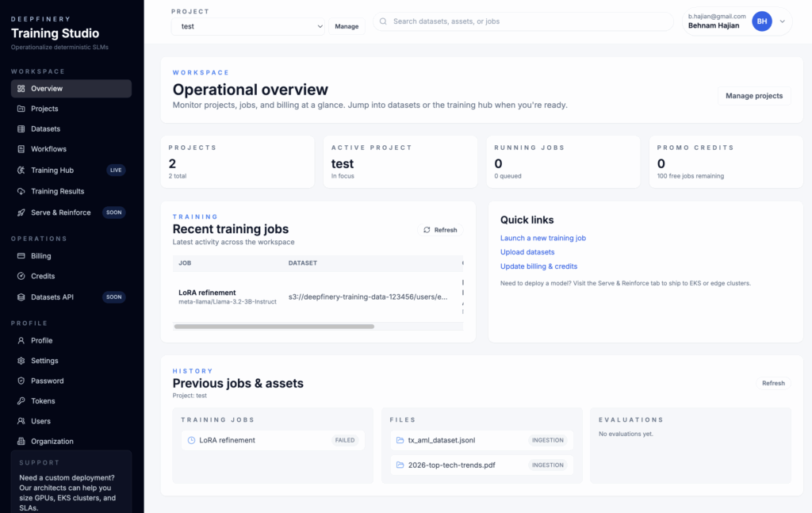Click the Settings gear icon in sidebar
Viewport: 812px width, 513px height.
click(21, 361)
